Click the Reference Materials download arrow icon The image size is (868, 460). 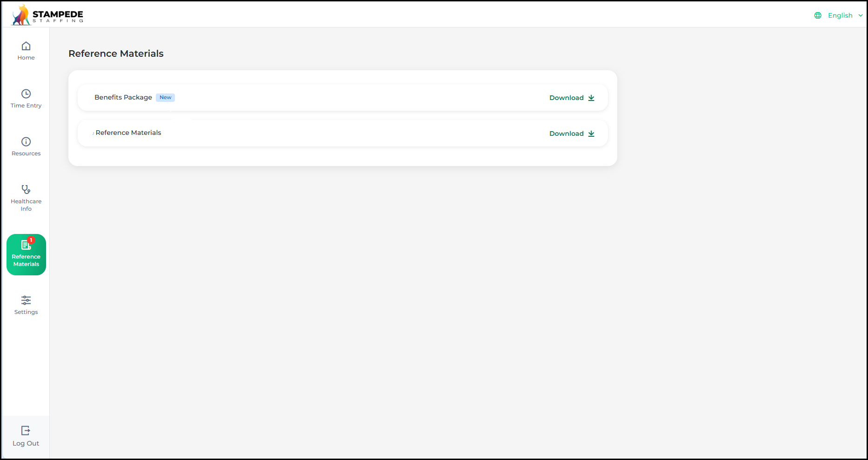click(591, 133)
